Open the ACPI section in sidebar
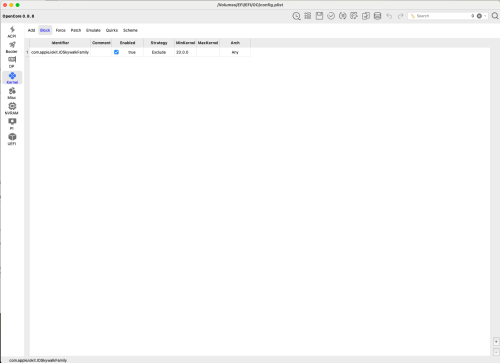The width and height of the screenshot is (500, 363). tap(12, 32)
